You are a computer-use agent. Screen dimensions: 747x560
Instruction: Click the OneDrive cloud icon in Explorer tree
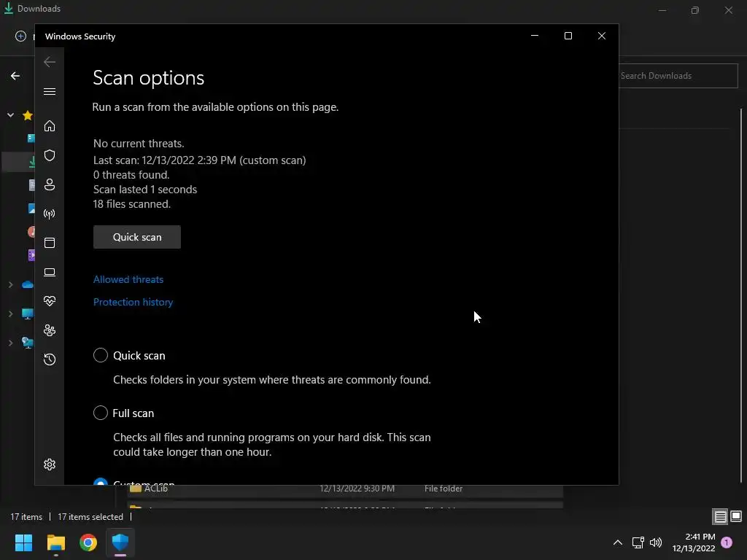point(28,285)
